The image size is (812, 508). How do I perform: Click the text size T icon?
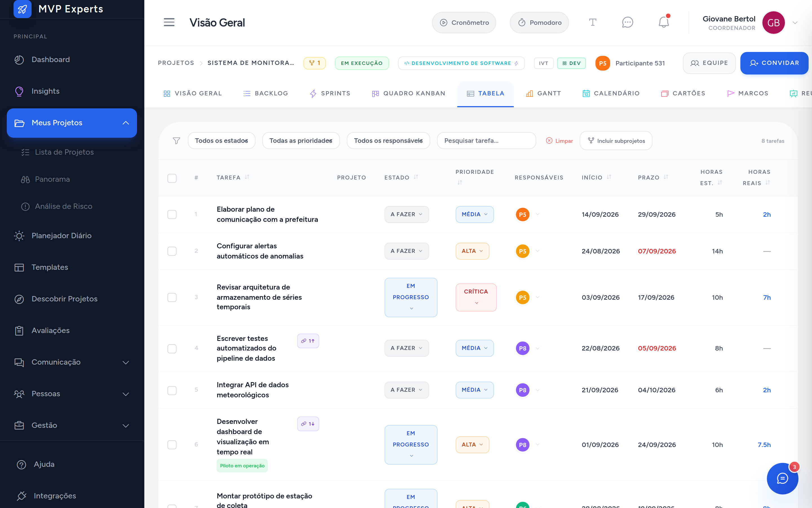(593, 23)
